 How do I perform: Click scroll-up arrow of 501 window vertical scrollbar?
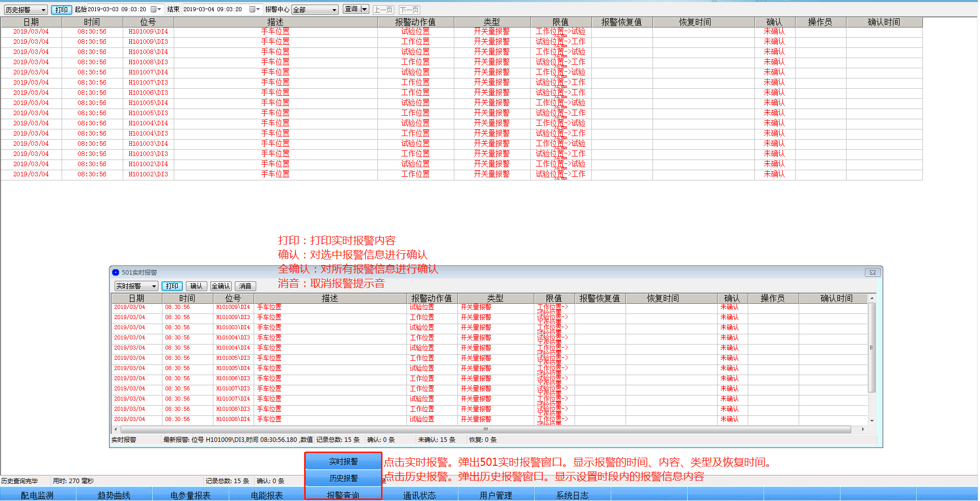[x=872, y=298]
